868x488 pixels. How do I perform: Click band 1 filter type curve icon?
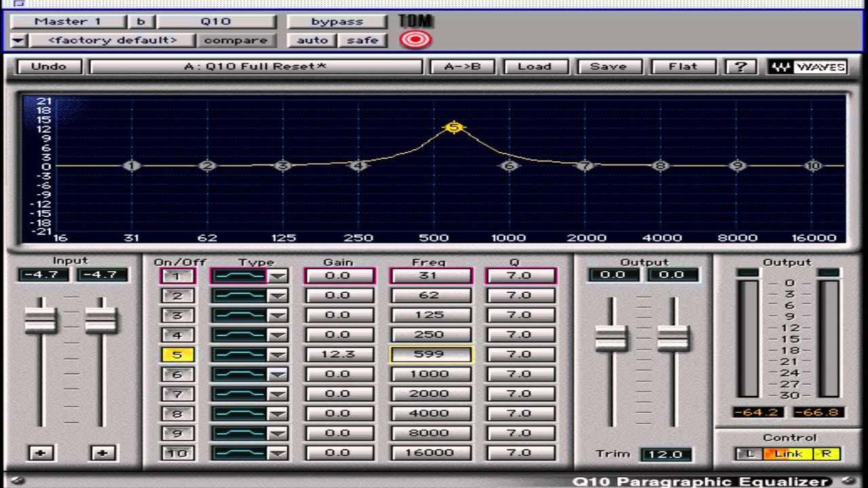point(239,276)
